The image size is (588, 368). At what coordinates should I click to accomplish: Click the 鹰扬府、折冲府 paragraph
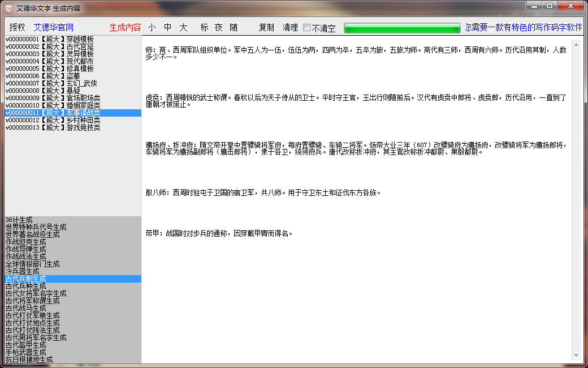[x=356, y=148]
